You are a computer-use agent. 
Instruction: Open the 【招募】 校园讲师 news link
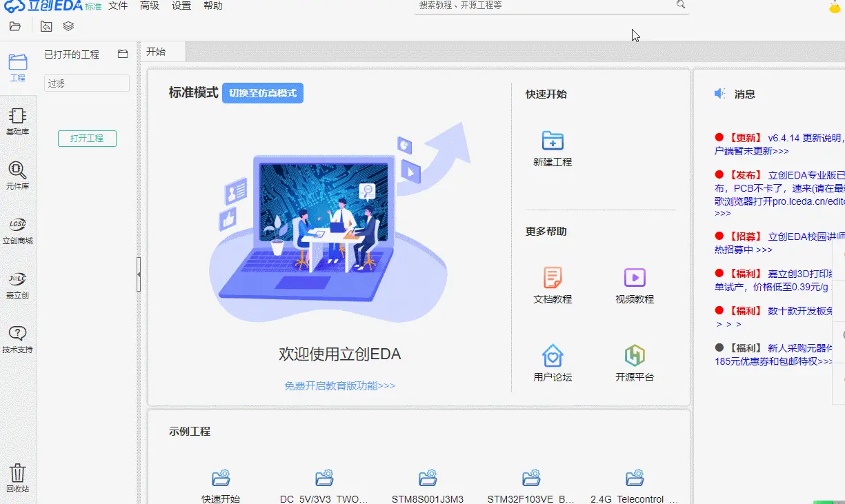(779, 243)
